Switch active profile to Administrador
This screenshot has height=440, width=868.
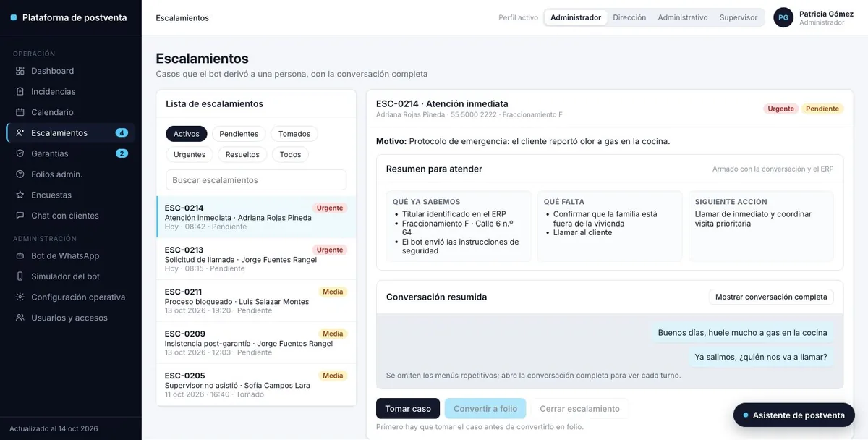click(x=576, y=17)
